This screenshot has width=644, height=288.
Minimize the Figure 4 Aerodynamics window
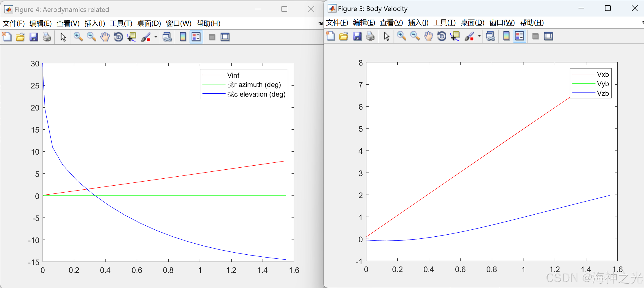point(258,9)
